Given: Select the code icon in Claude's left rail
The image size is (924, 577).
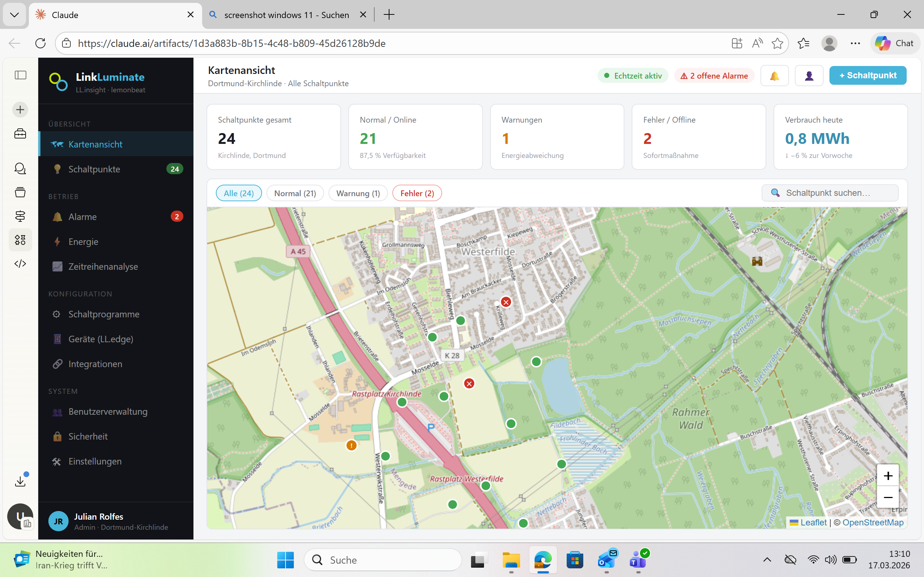Looking at the screenshot, I should pos(20,263).
